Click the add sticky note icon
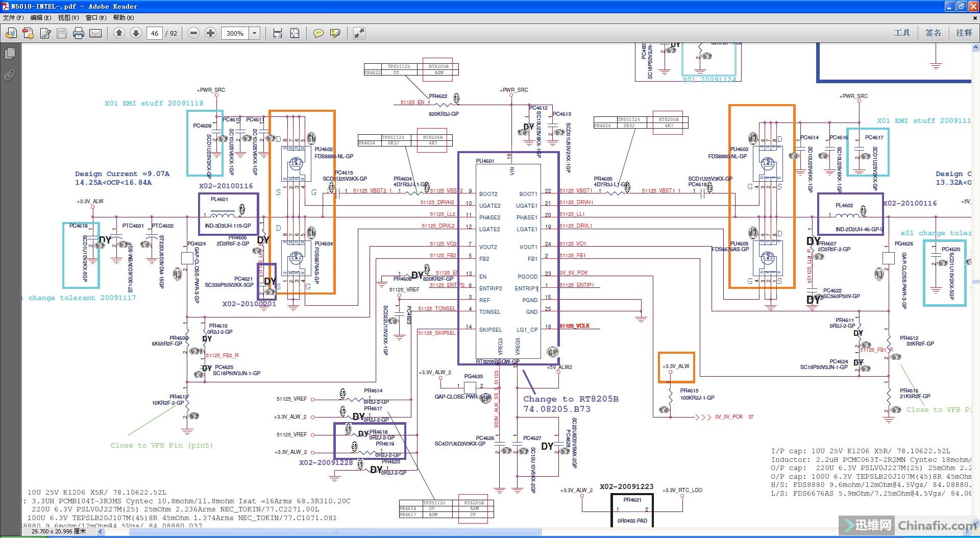This screenshot has width=980, height=538. coord(318,33)
